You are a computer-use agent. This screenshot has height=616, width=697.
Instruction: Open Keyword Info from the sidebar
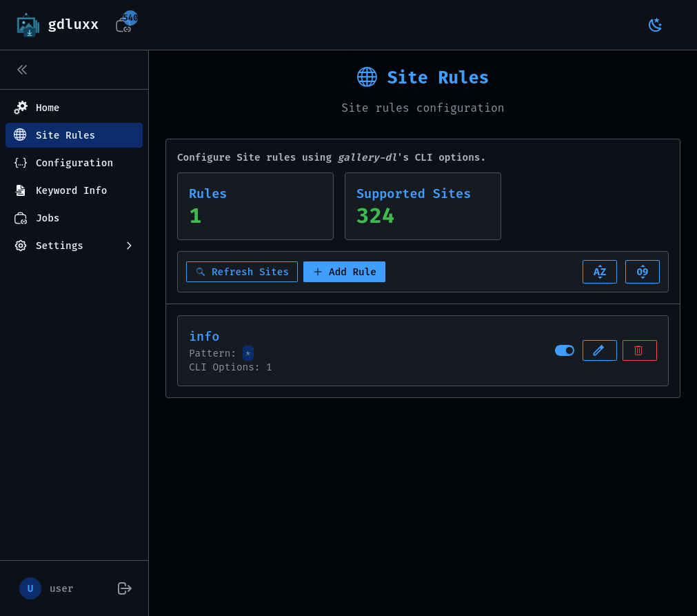tap(72, 190)
